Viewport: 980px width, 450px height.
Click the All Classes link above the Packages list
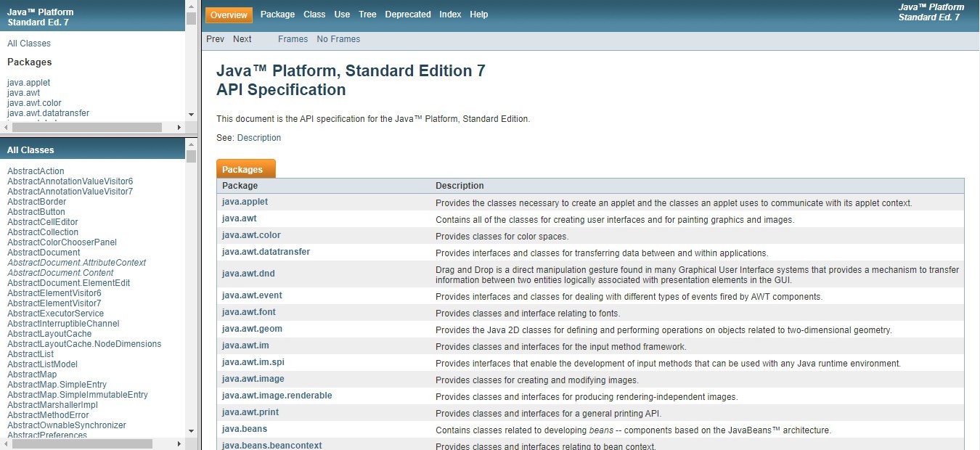tap(29, 44)
